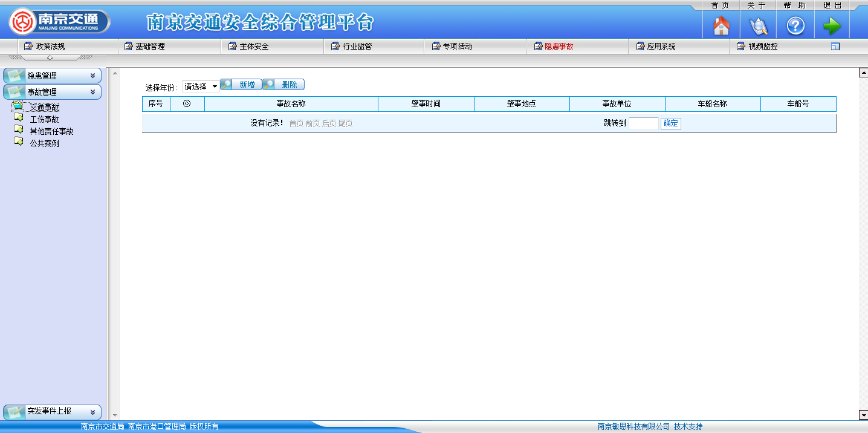Click the home house icon
868x433 pixels.
721,26
